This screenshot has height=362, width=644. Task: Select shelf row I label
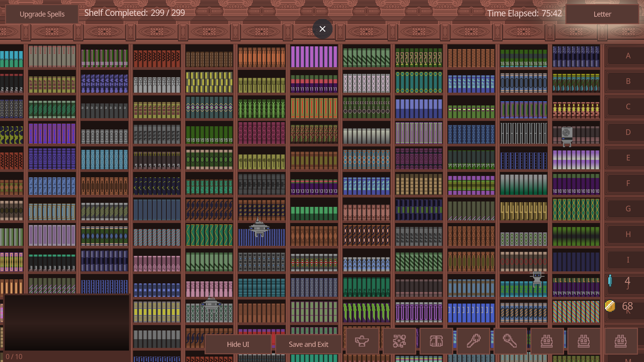click(x=628, y=260)
